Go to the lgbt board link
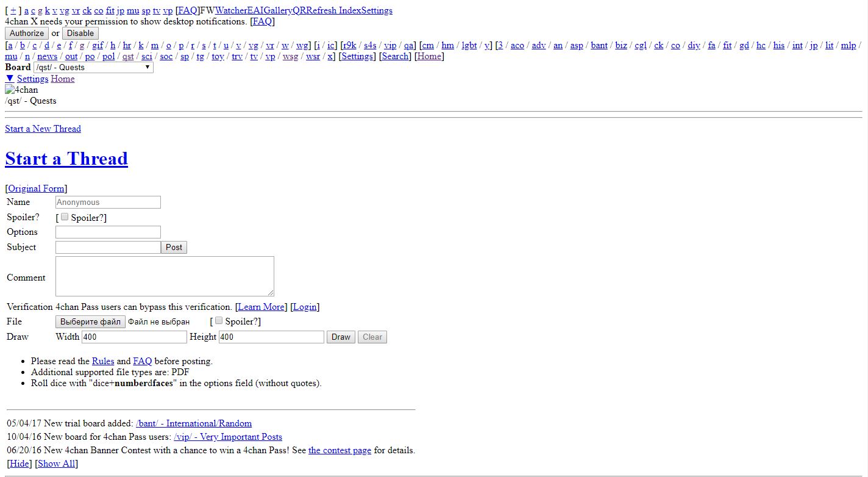 point(469,45)
